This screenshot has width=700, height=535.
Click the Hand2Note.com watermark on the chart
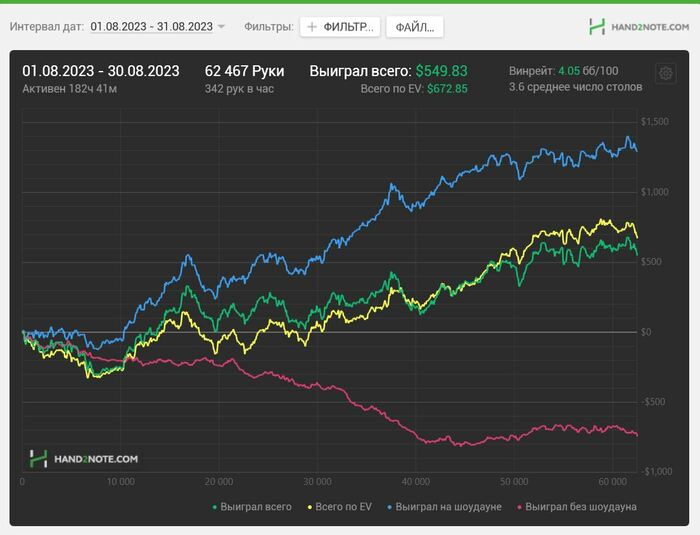(84, 459)
